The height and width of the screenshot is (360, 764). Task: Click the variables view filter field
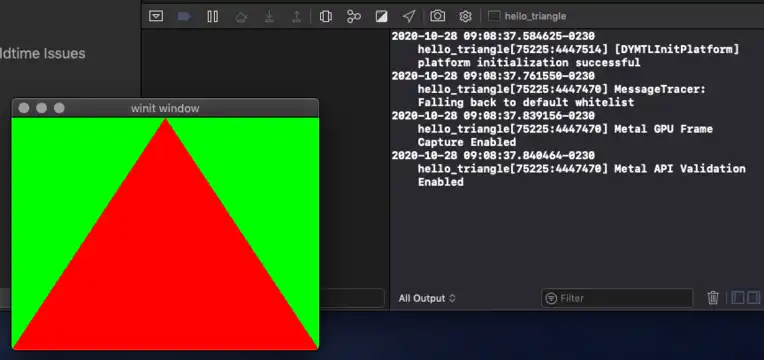click(352, 298)
